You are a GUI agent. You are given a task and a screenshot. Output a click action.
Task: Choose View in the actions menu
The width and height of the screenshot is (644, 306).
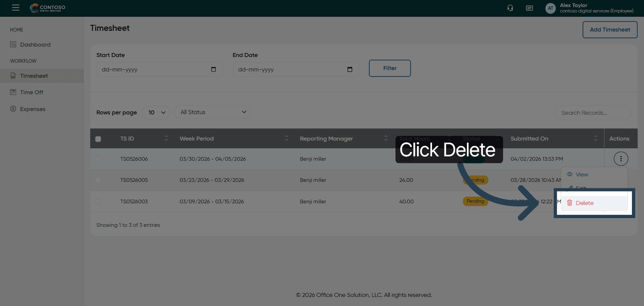[582, 174]
